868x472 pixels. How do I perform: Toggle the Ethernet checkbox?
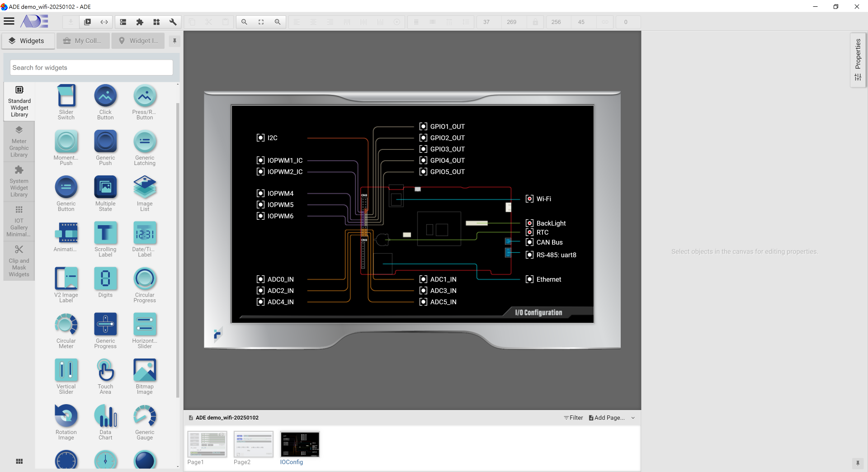pos(529,279)
